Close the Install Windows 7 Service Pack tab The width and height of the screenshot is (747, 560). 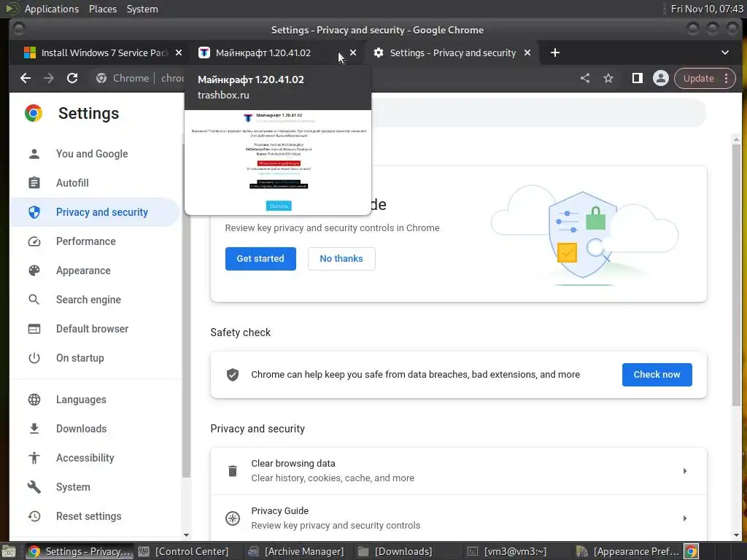pyautogui.click(x=179, y=52)
